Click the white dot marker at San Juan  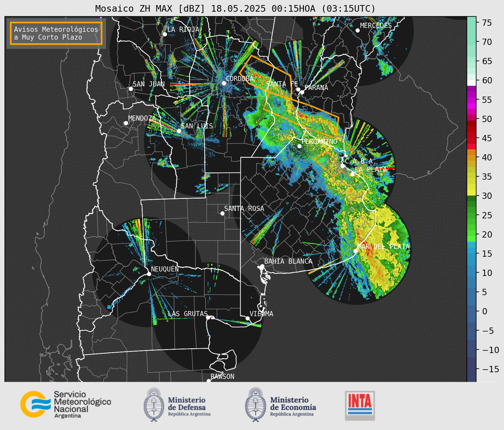click(x=131, y=89)
